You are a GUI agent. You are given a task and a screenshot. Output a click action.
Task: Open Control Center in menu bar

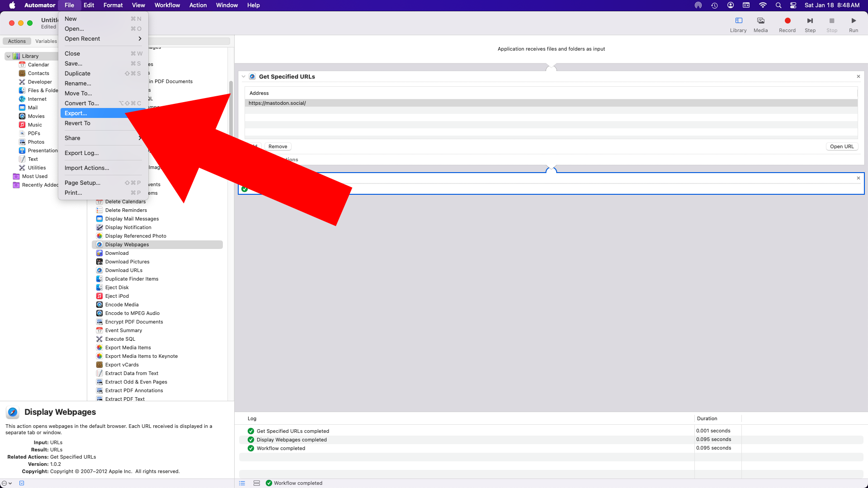793,5
